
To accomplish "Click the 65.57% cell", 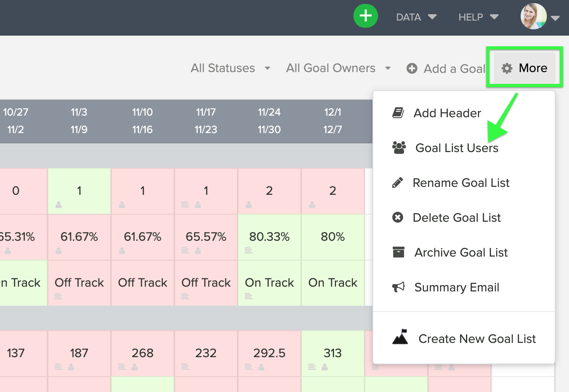I will pyautogui.click(x=206, y=237).
